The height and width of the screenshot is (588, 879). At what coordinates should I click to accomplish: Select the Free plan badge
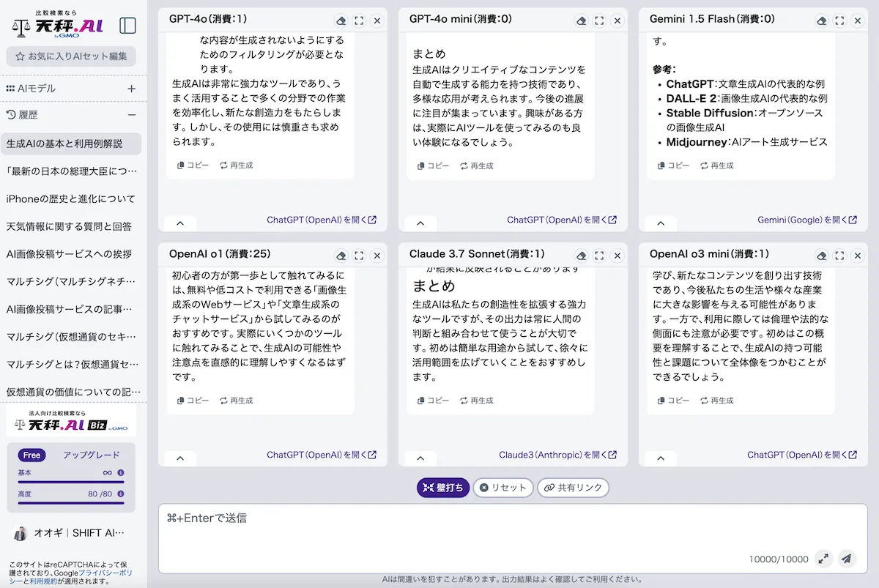click(x=31, y=455)
